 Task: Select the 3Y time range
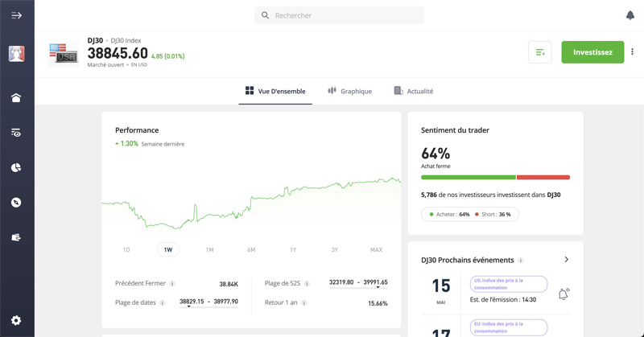(x=335, y=249)
